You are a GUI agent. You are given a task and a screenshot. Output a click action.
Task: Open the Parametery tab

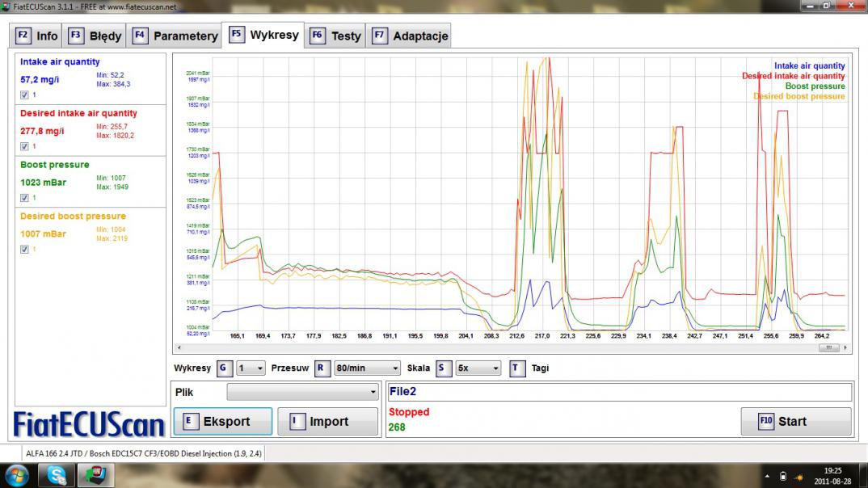click(x=175, y=36)
